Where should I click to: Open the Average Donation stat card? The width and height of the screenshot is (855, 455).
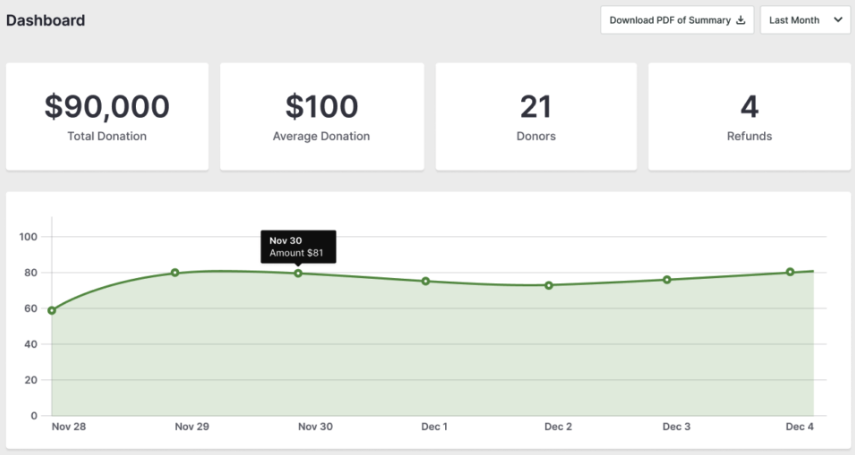(x=321, y=116)
